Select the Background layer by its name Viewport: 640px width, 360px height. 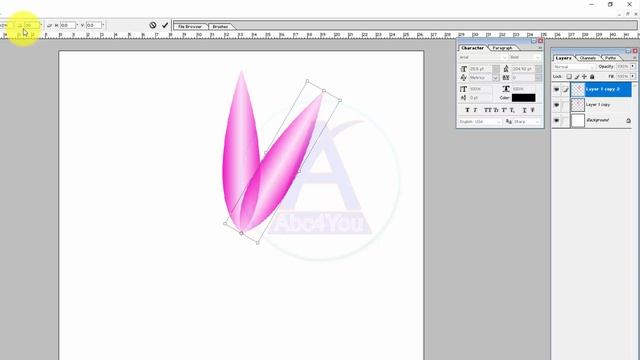point(597,120)
